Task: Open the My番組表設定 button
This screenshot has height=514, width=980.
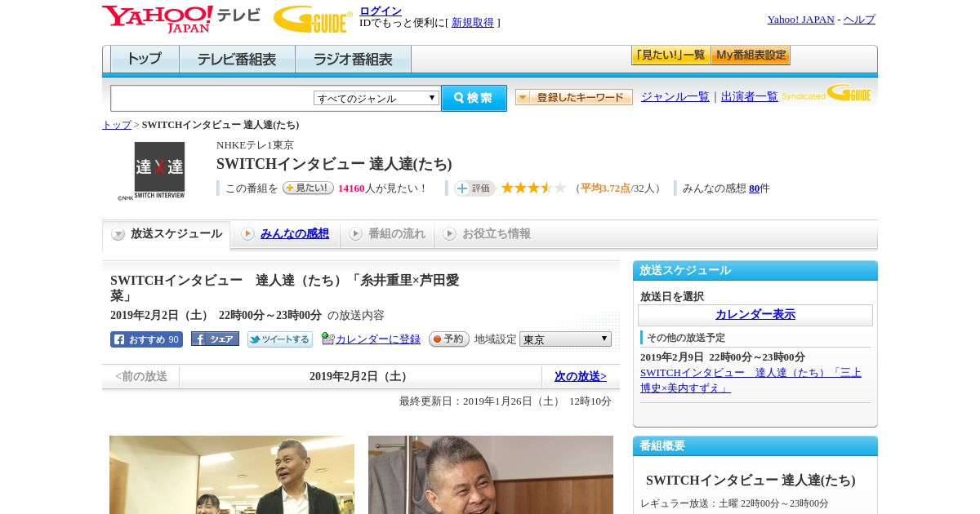Action: [751, 55]
